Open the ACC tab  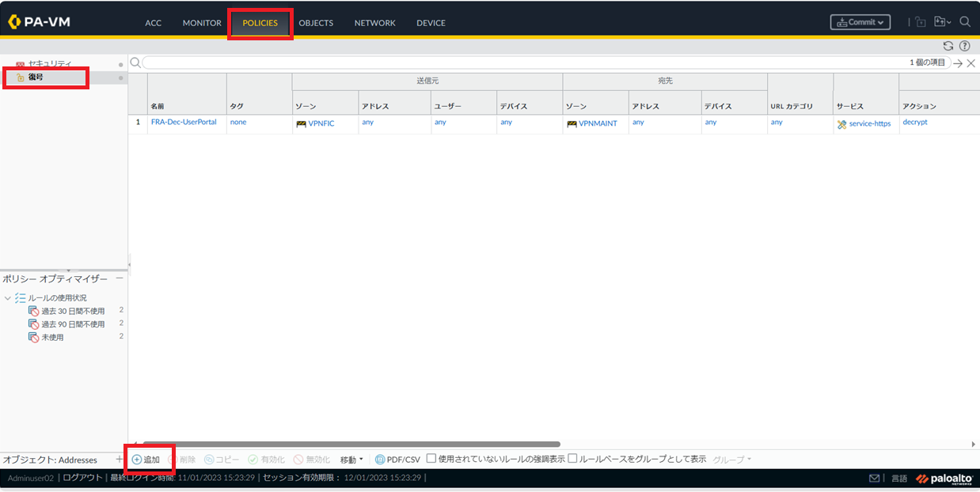153,23
